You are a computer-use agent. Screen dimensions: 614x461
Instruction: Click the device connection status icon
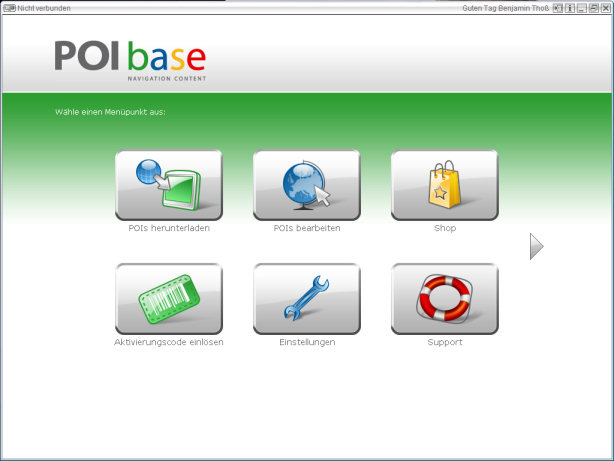click(x=10, y=7)
